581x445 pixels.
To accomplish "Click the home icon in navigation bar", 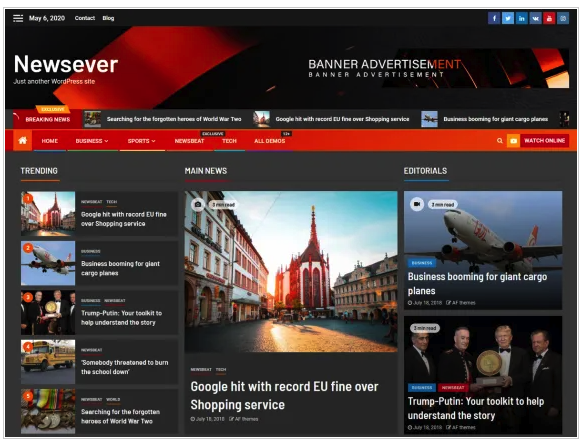I will tap(23, 141).
